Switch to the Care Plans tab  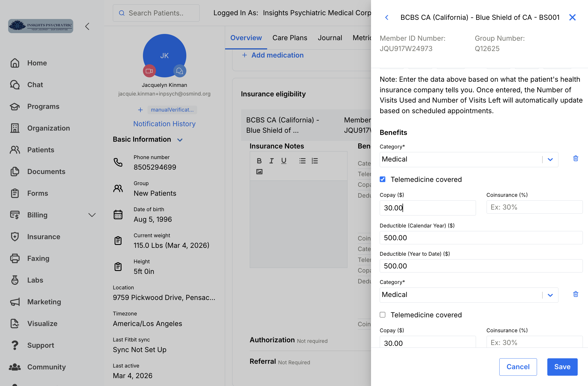tap(290, 38)
